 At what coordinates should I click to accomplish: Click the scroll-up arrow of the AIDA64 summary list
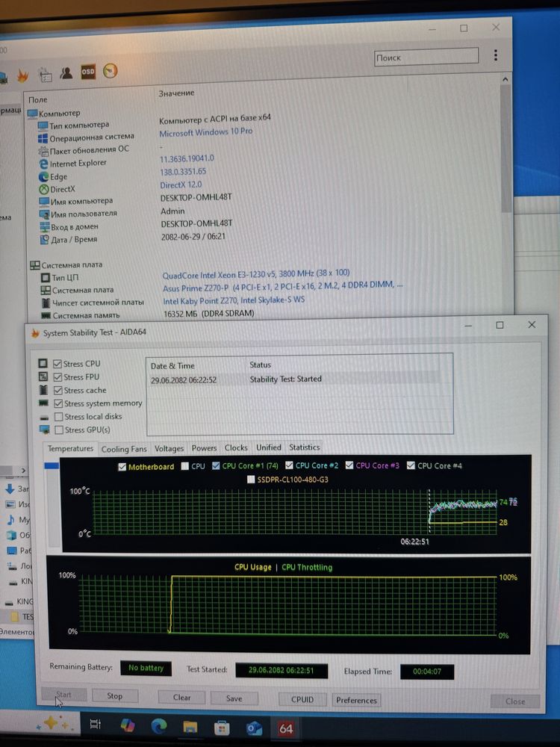point(505,79)
